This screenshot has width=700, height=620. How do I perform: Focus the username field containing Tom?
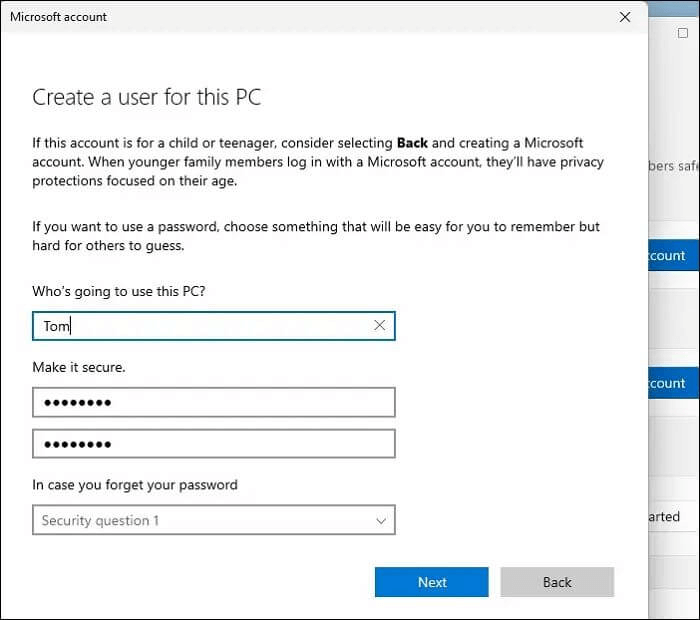click(x=200, y=326)
